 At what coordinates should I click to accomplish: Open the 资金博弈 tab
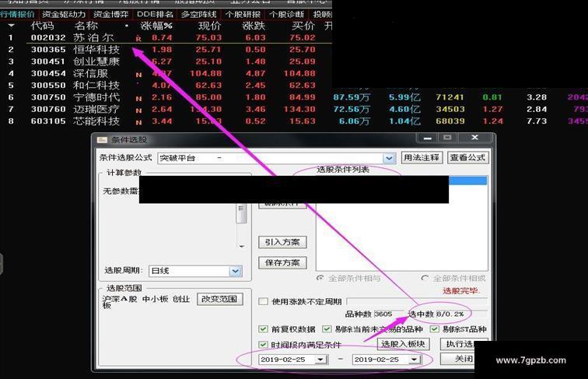pos(110,14)
